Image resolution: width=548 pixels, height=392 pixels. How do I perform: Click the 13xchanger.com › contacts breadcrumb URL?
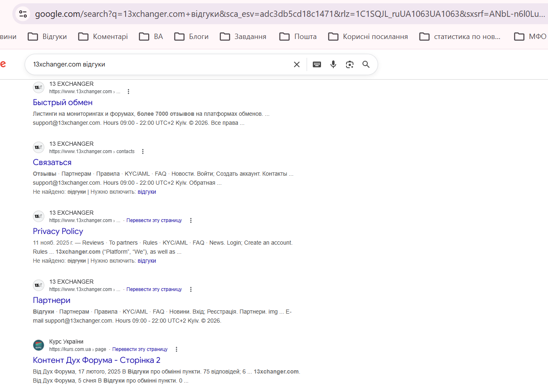coord(92,151)
